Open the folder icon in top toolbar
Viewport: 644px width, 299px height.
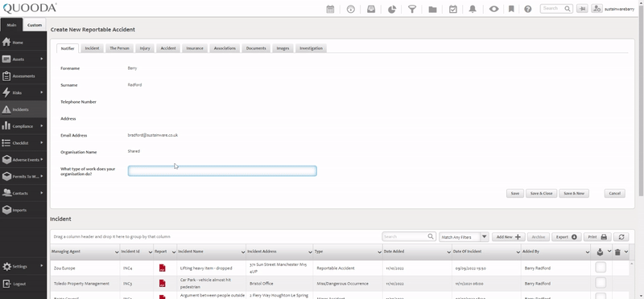click(x=432, y=10)
